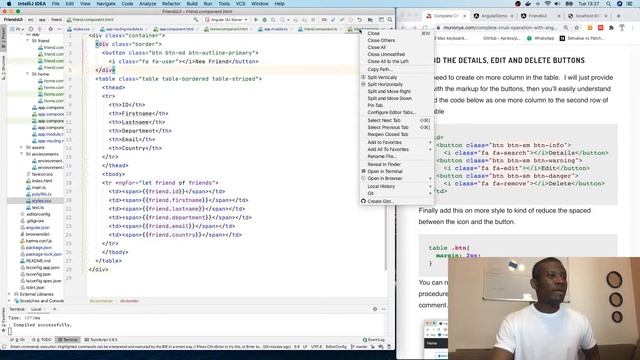Choose Close Others in context menu
640x360 pixels.
[x=396, y=40]
